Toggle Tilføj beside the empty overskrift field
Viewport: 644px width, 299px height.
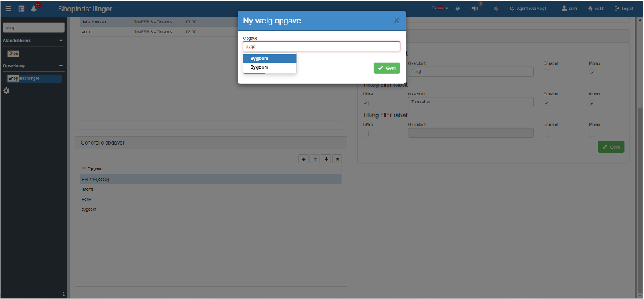coord(365,134)
